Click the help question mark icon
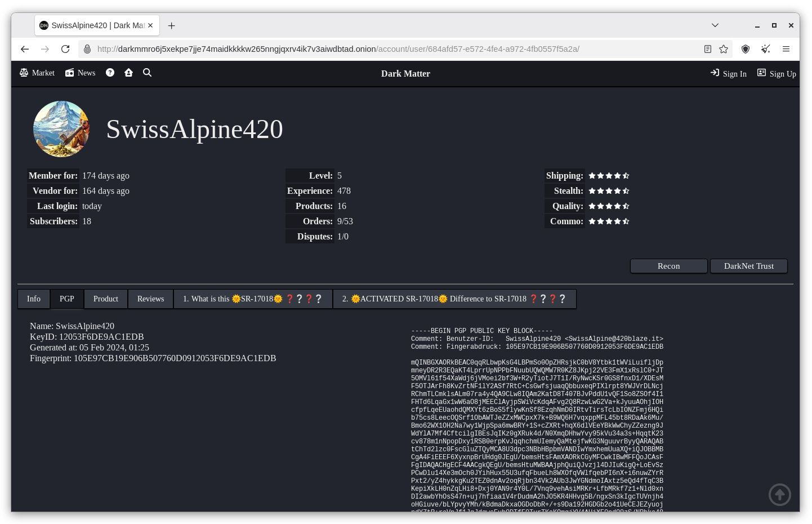This screenshot has width=812, height=524. (110, 73)
